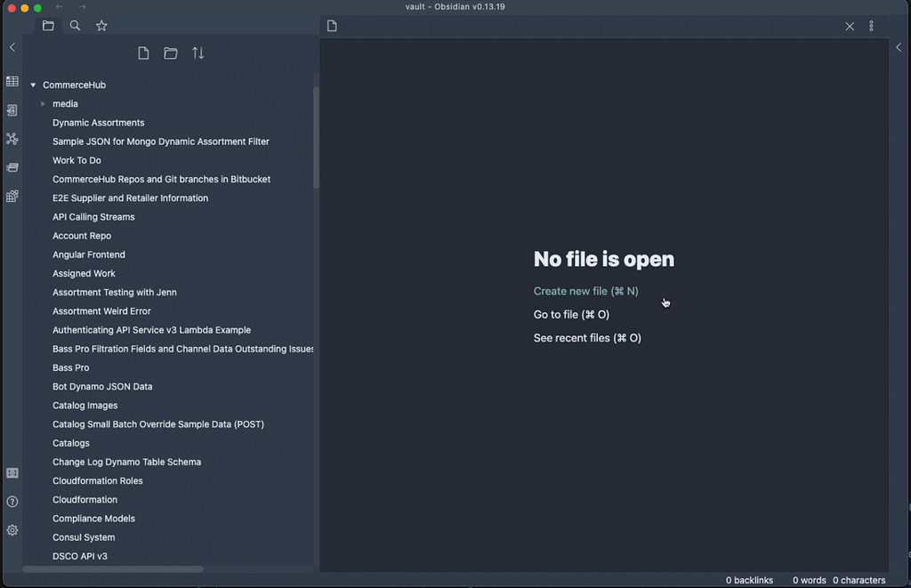Open Bot Dynamo JSON Data note
Image resolution: width=911 pixels, height=588 pixels.
point(102,387)
